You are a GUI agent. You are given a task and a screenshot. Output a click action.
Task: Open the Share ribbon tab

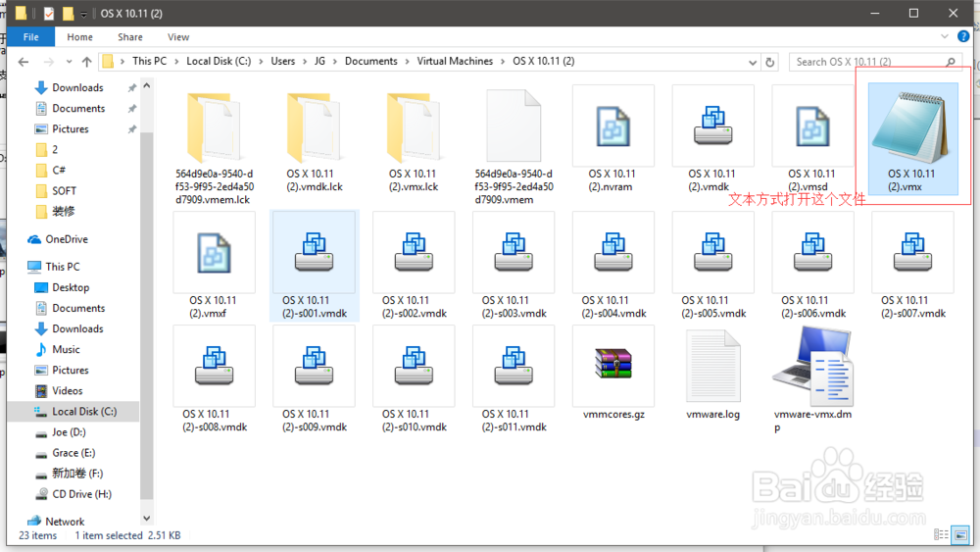click(x=130, y=37)
